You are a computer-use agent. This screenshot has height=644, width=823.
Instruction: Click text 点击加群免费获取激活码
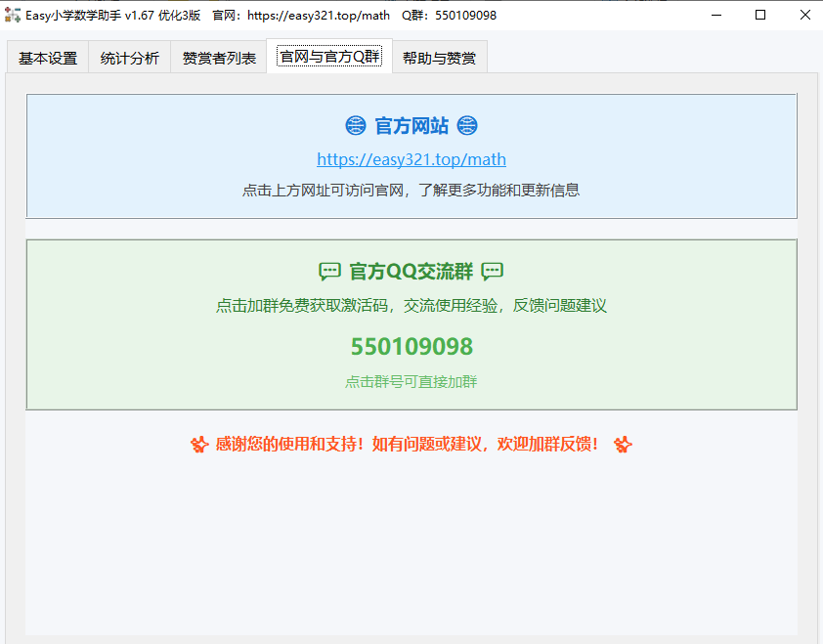point(302,306)
